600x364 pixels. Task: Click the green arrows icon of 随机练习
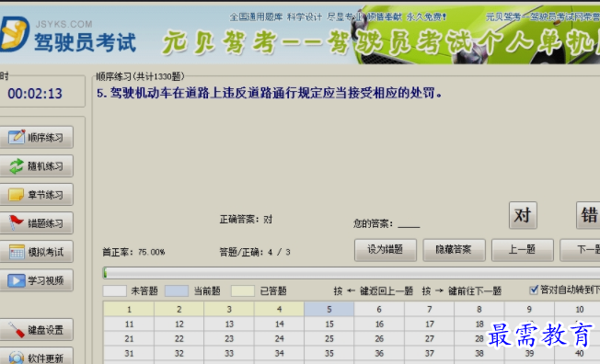[x=17, y=166]
